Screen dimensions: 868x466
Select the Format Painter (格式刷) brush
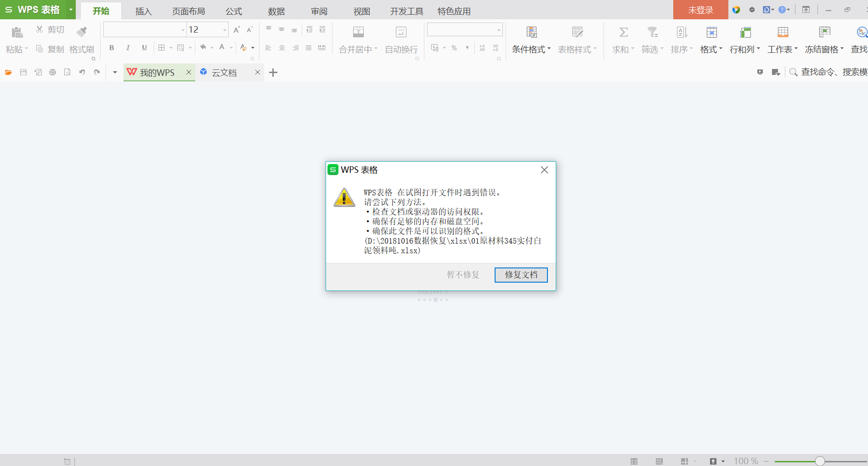point(82,32)
